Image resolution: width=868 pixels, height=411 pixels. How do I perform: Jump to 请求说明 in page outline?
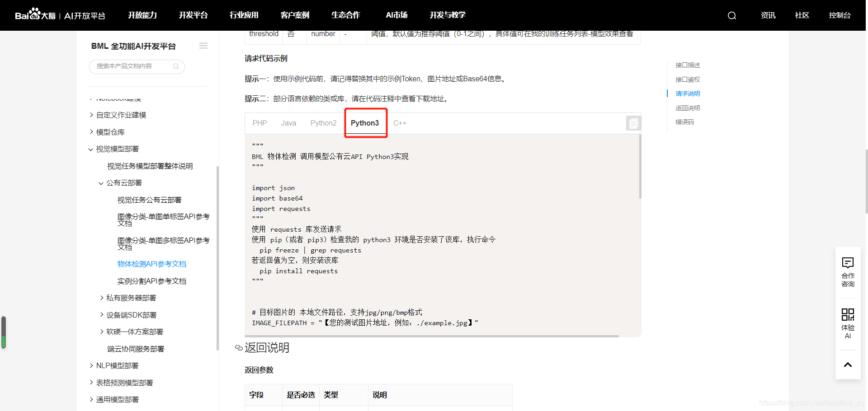tap(688, 93)
